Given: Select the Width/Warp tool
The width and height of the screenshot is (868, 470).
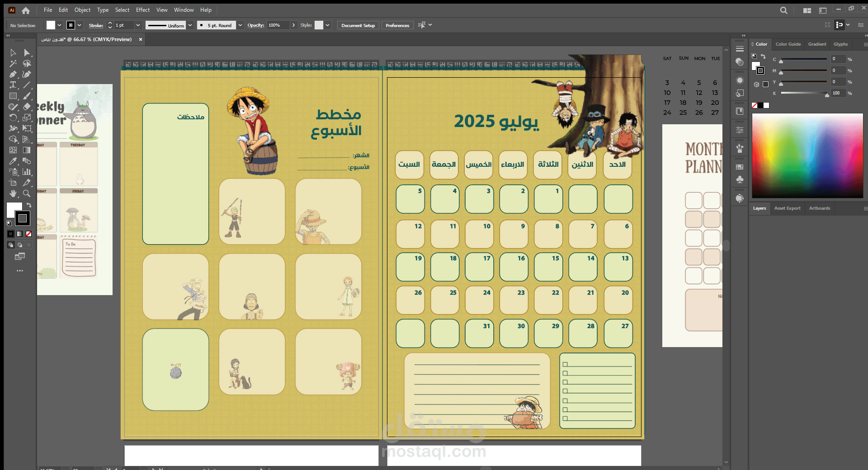Looking at the screenshot, I should pos(13,128).
